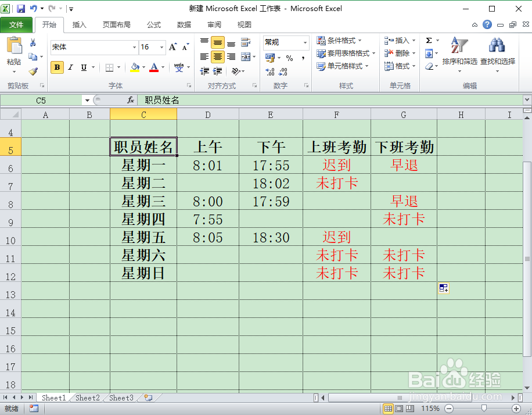Open the font size dropdown showing 16
Viewport: 532px width, 415px height.
click(162, 47)
